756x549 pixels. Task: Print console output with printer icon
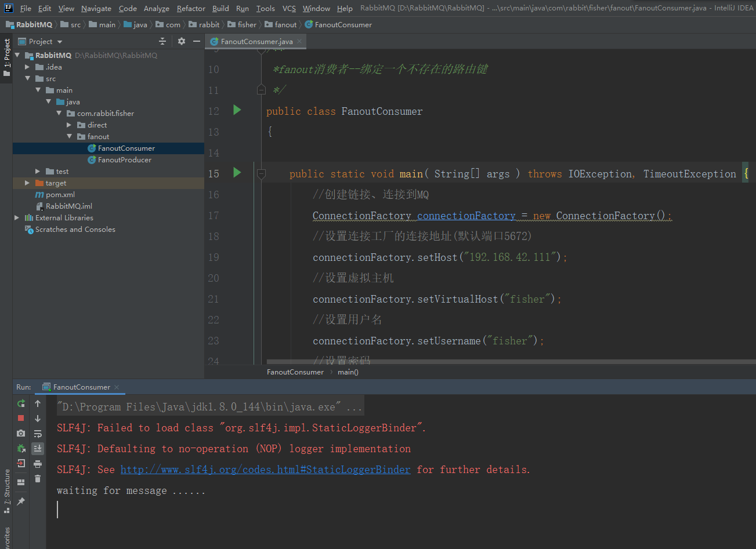click(x=38, y=464)
